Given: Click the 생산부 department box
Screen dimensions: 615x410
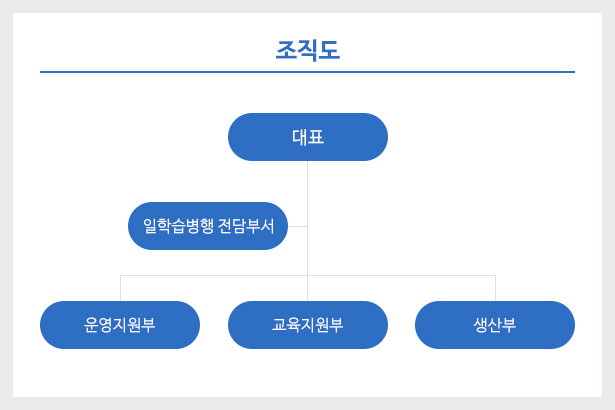Looking at the screenshot, I should pyautogui.click(x=495, y=325).
